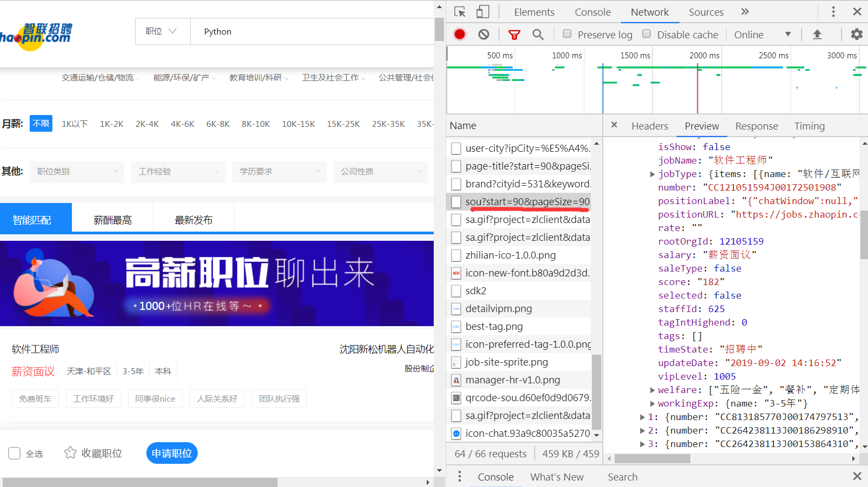The width and height of the screenshot is (868, 487).
Task: Close the request details pane
Action: (614, 125)
